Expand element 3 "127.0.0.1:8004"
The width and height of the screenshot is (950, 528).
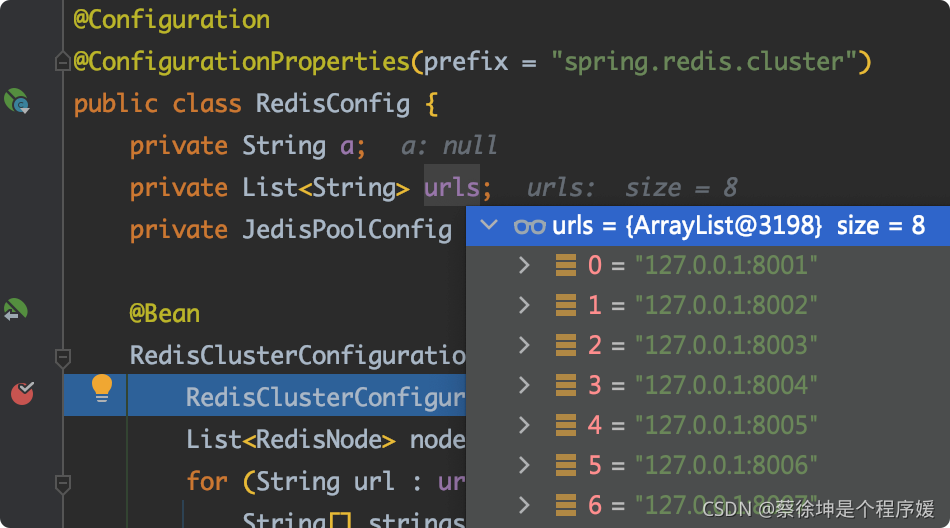click(524, 385)
